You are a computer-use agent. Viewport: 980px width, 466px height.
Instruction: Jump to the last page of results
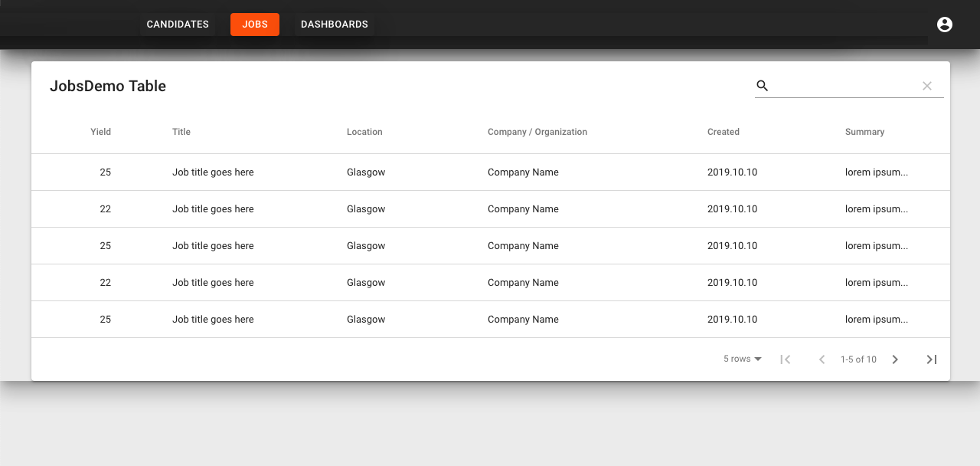click(932, 359)
